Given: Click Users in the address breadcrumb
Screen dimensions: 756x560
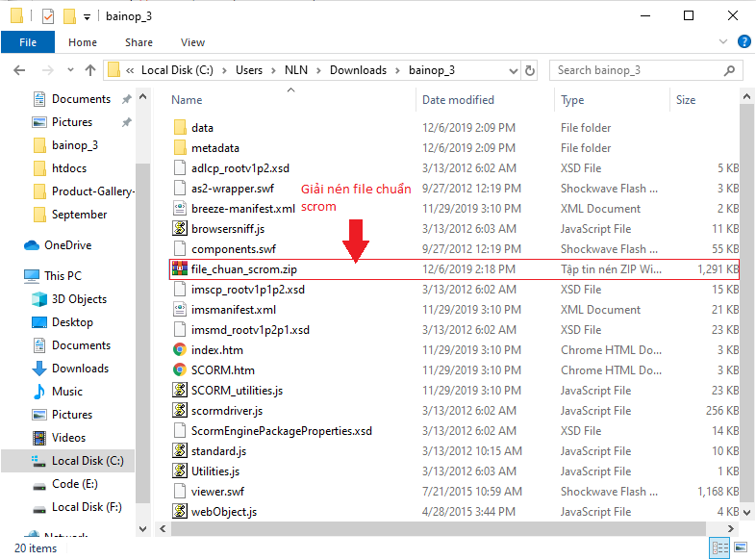Looking at the screenshot, I should pyautogui.click(x=249, y=70).
